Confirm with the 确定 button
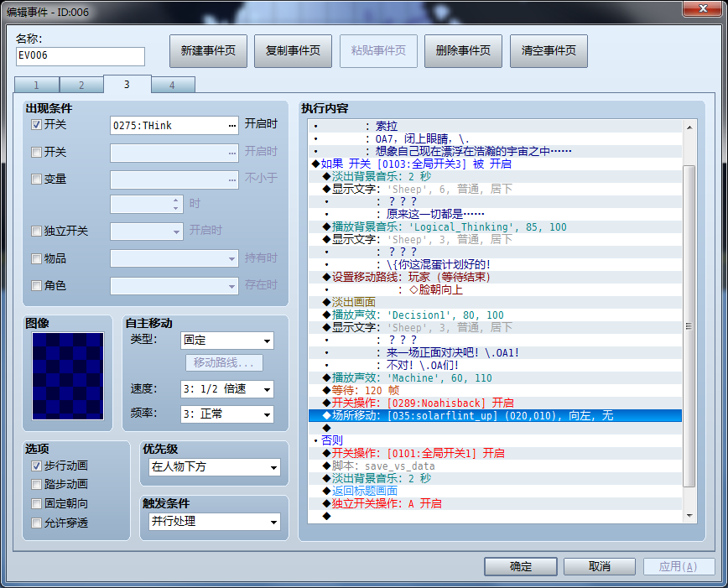Screen dimensions: 728x588 (x=521, y=567)
